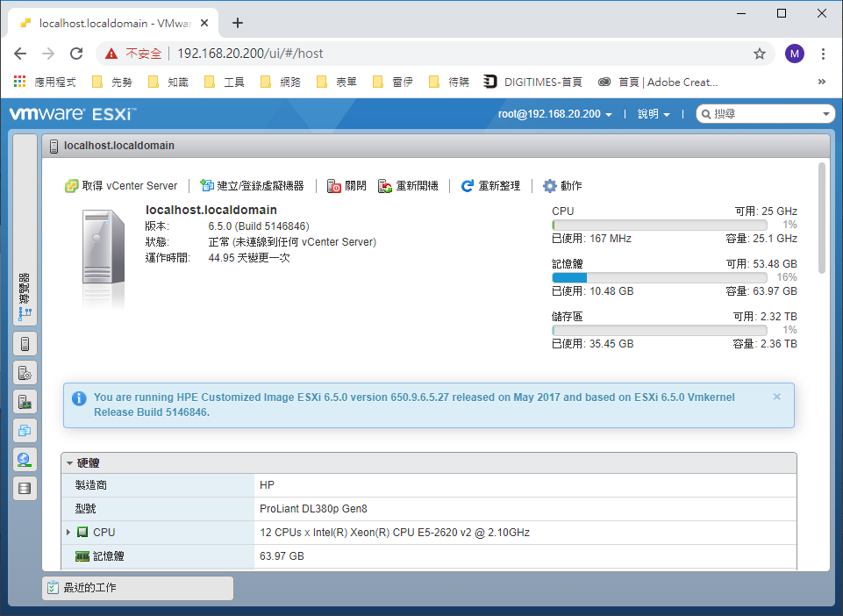Click the 重新整理 refresh button
Screen dimensions: 843x616
490,186
